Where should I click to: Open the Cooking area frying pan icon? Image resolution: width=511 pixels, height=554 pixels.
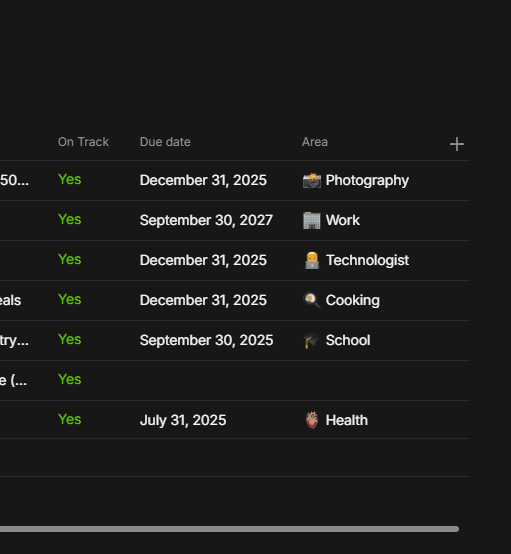click(x=312, y=300)
